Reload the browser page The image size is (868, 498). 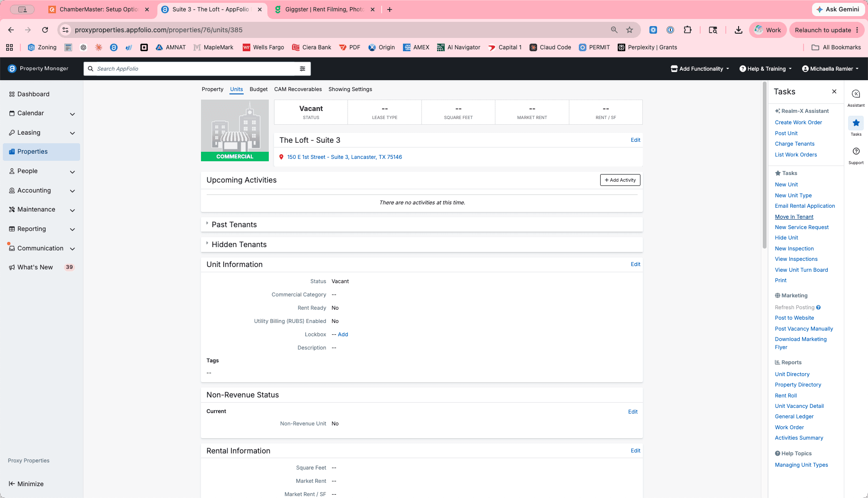[45, 30]
